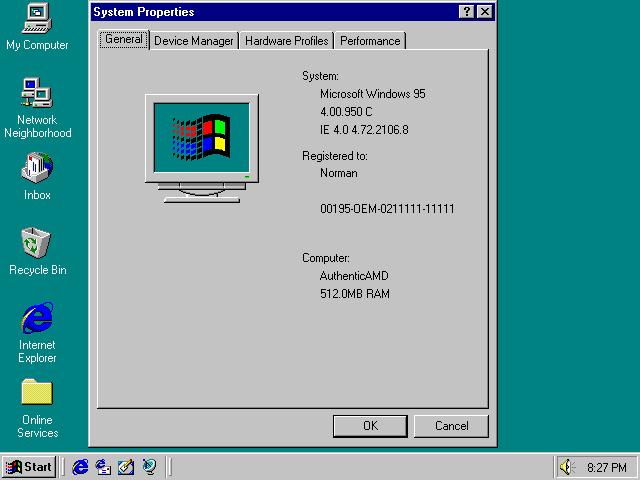Viewport: 640px width, 480px height.
Task: Select the Recycle Bin icon
Action: tap(37, 243)
